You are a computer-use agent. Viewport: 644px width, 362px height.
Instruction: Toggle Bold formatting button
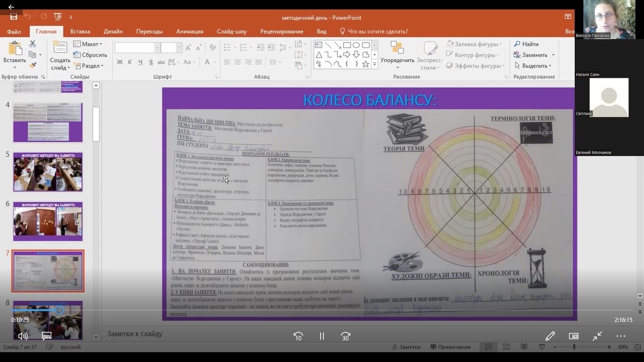[x=120, y=62]
